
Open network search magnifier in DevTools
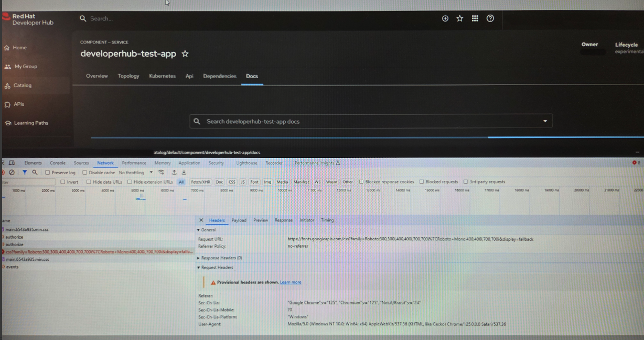(35, 172)
